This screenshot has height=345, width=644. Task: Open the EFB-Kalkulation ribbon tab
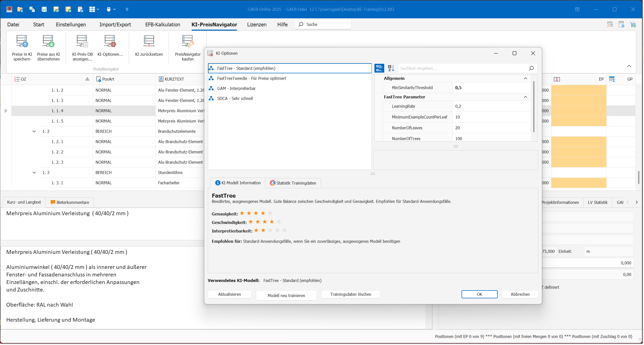click(x=162, y=25)
